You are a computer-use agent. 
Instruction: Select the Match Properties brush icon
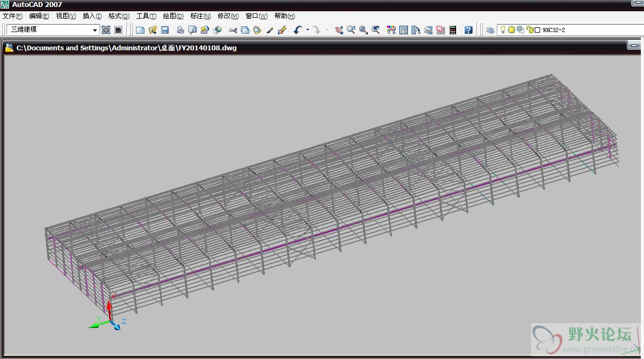tap(270, 30)
